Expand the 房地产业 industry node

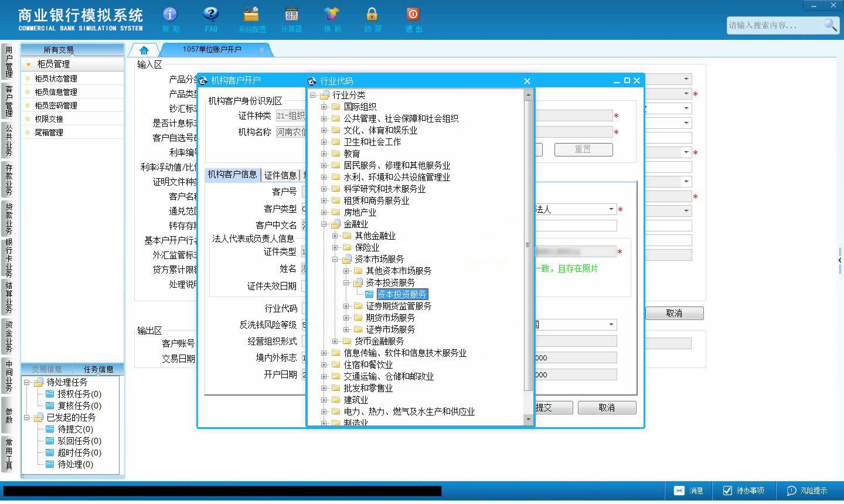pos(324,212)
